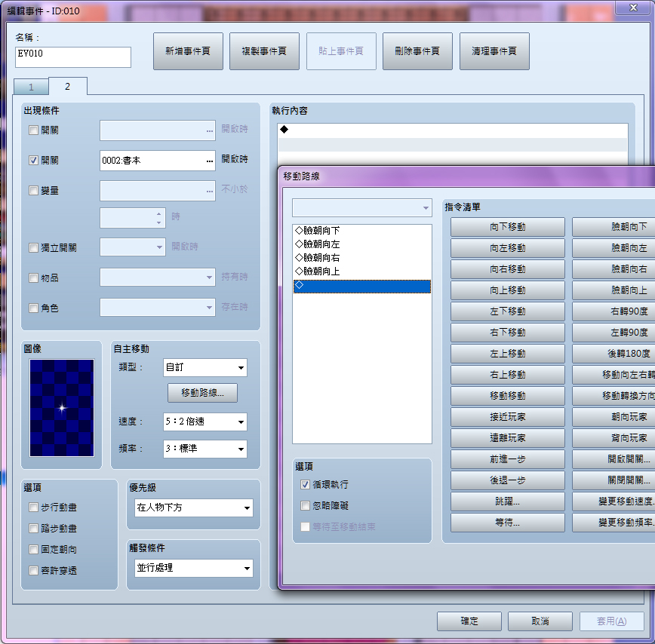Add the 向左移動 command

pos(508,248)
